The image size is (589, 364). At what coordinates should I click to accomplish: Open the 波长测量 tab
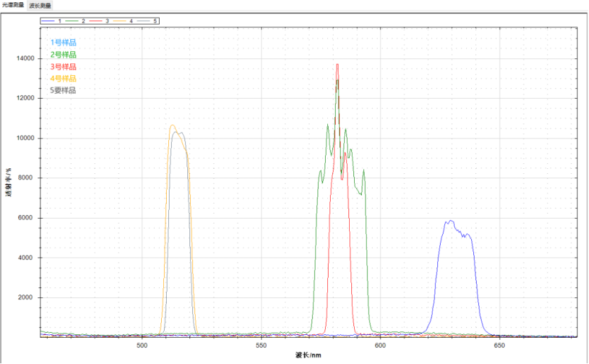40,6
